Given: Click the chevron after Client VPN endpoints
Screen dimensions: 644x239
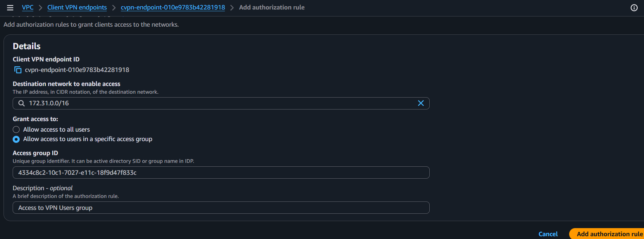Looking at the screenshot, I should point(113,7).
